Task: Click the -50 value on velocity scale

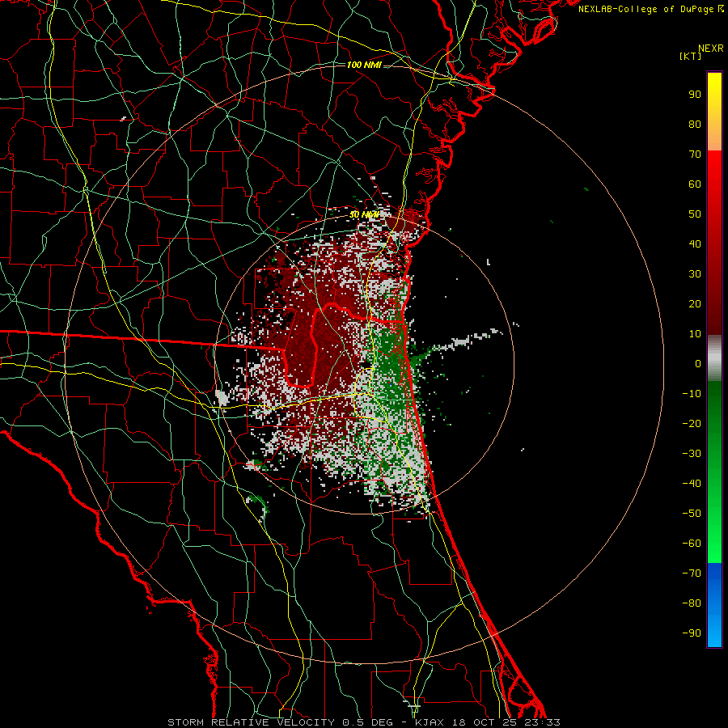Action: 692,514
